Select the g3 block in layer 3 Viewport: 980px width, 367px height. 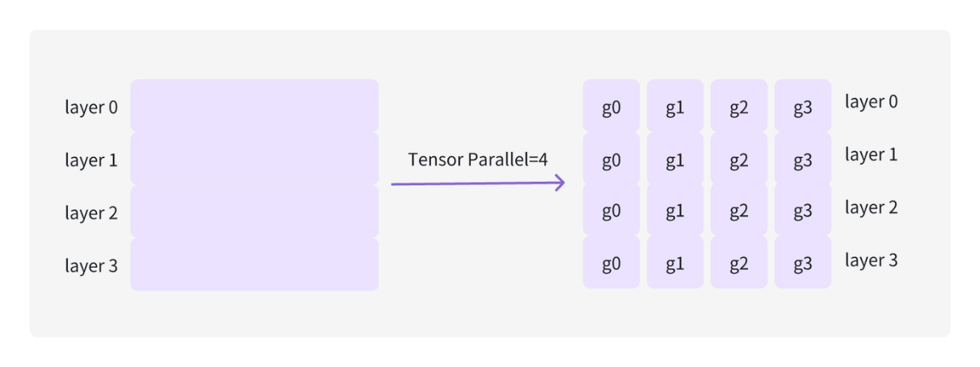(x=803, y=262)
